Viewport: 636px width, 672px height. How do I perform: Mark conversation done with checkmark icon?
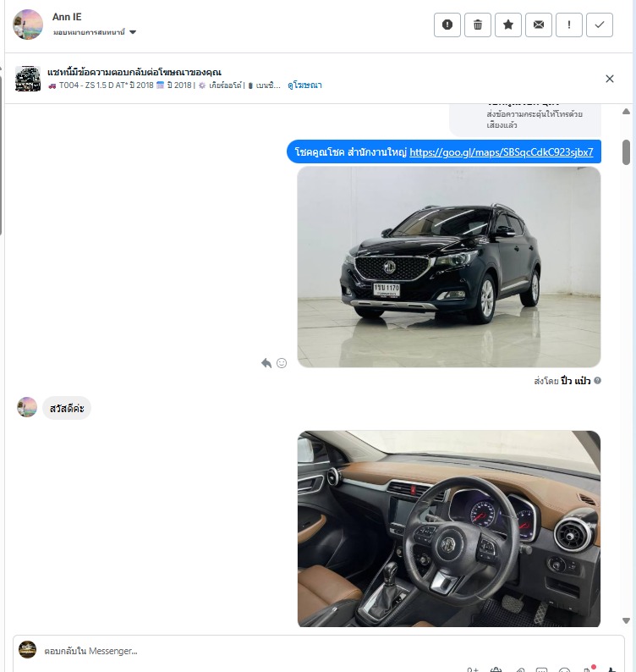tap(599, 25)
